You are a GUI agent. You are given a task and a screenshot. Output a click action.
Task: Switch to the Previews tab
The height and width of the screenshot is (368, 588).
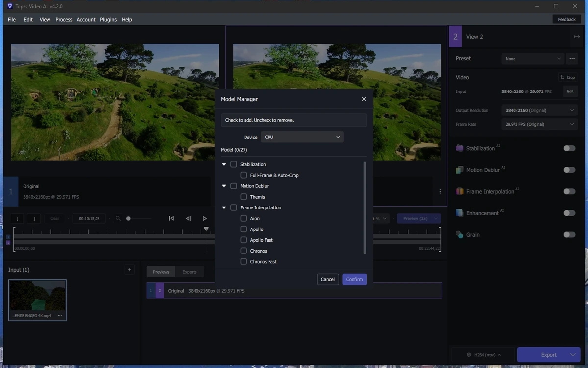[x=161, y=272]
